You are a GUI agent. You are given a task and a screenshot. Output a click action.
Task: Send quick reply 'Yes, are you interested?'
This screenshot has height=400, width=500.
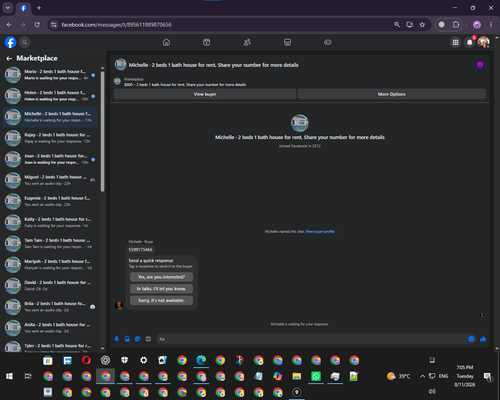tap(161, 277)
